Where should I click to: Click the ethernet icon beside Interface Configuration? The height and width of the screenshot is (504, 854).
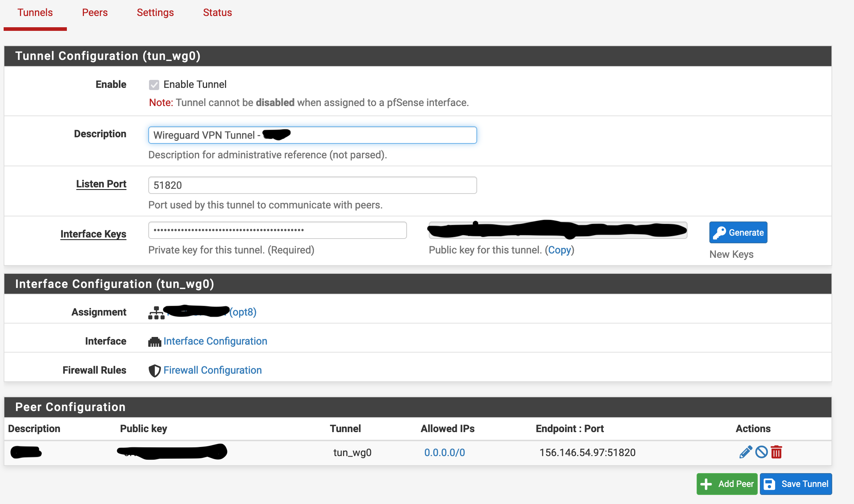(154, 342)
